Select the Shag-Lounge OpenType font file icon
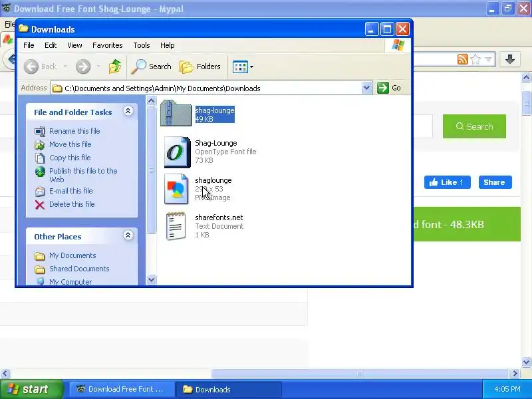This screenshot has height=399, width=532. [178, 152]
